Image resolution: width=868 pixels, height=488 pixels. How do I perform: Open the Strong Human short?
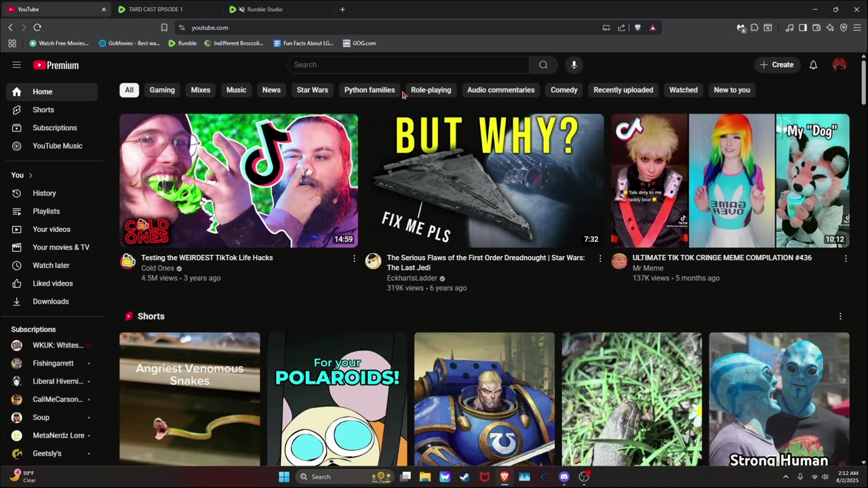[x=779, y=399]
